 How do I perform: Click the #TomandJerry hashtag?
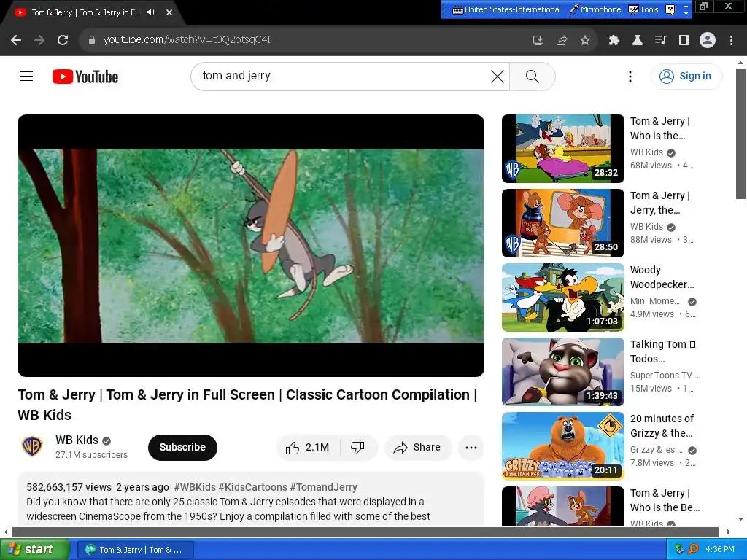323,487
